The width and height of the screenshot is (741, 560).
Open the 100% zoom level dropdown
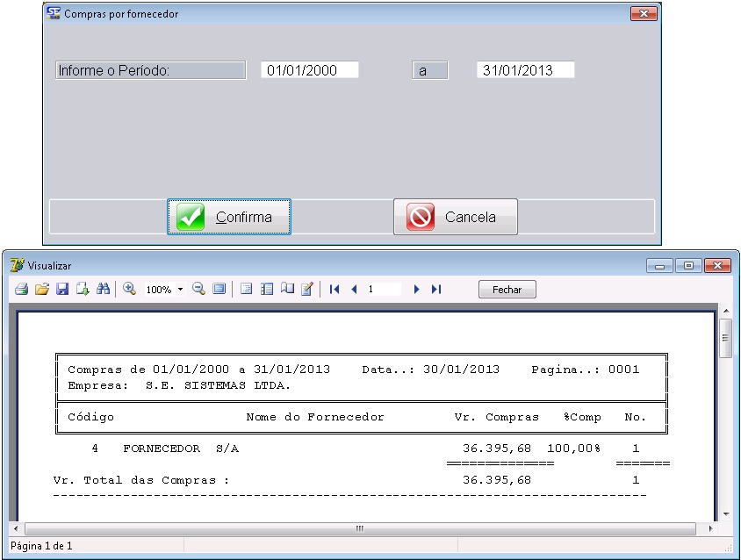[x=180, y=289]
